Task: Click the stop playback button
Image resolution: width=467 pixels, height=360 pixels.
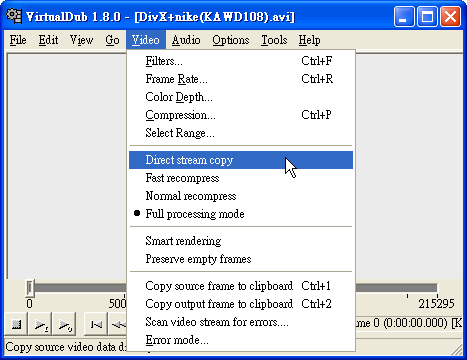Action: tap(16, 323)
